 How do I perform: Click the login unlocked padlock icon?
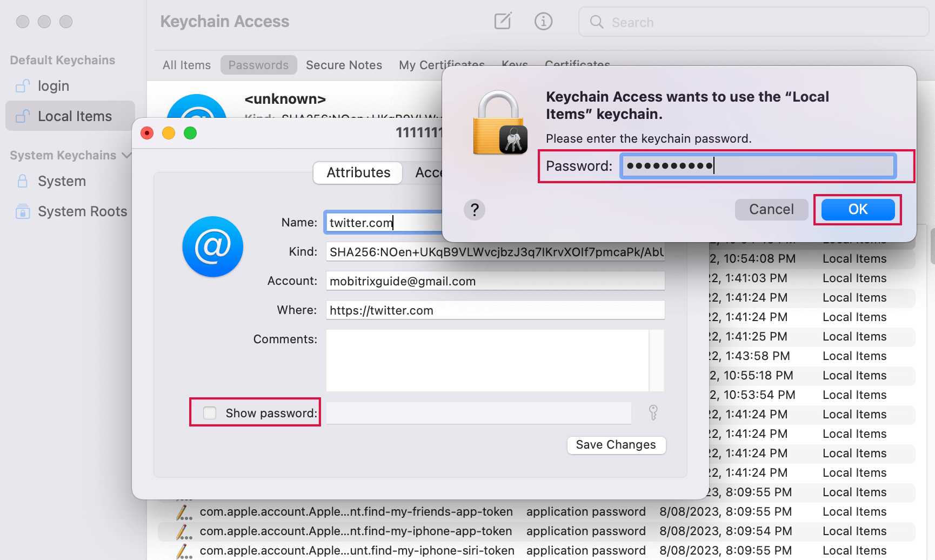[x=23, y=85]
